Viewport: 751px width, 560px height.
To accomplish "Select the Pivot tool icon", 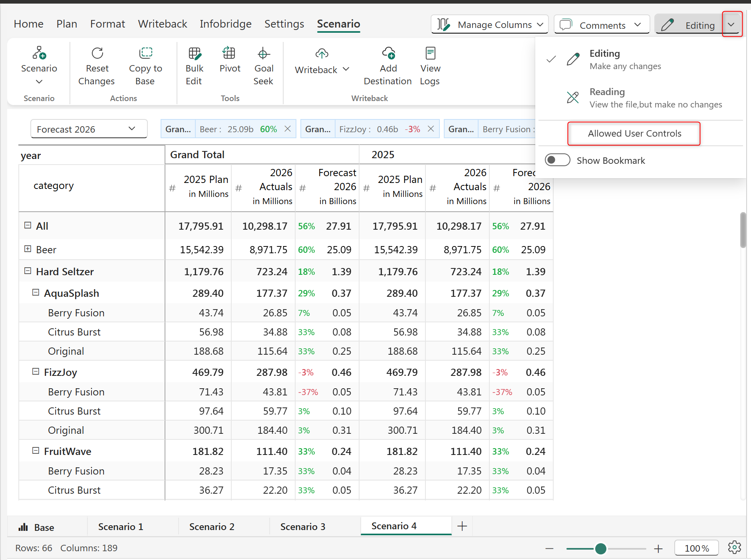I will 229,53.
